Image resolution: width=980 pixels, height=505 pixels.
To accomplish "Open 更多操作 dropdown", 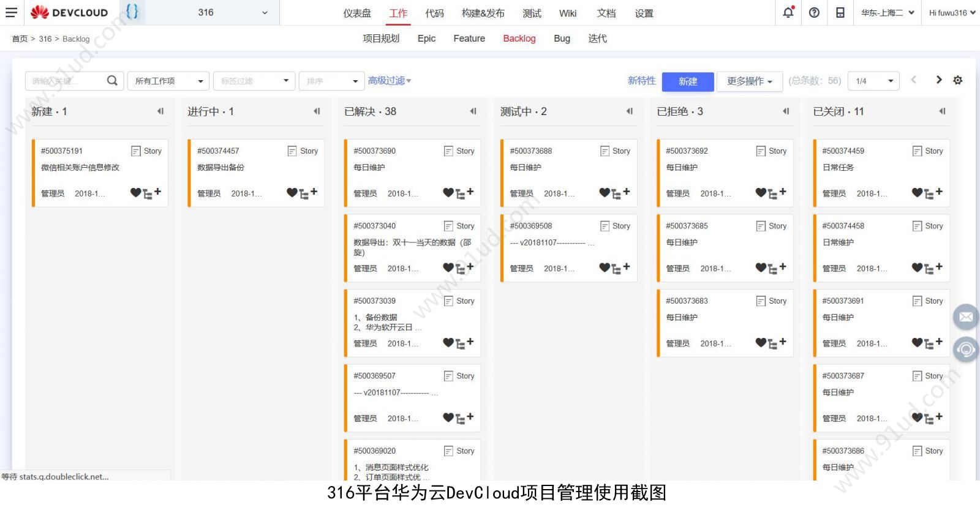I will [x=750, y=81].
